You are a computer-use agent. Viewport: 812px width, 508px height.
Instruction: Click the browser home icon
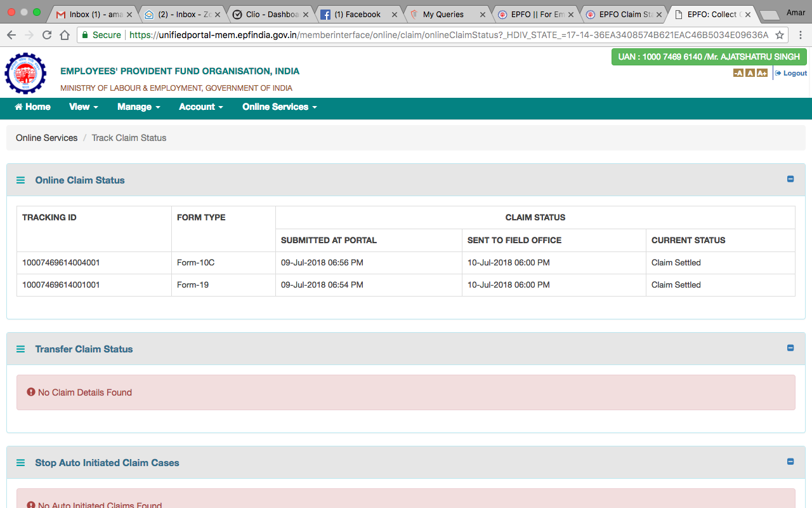point(65,35)
